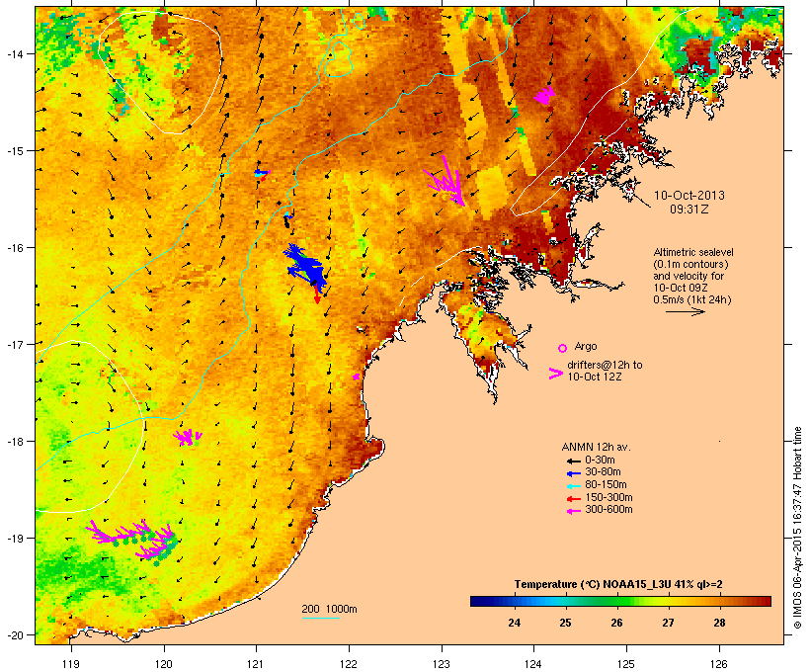Click the 150-300m depth label
Image resolution: width=810 pixels, height=672 pixels.
(x=609, y=497)
